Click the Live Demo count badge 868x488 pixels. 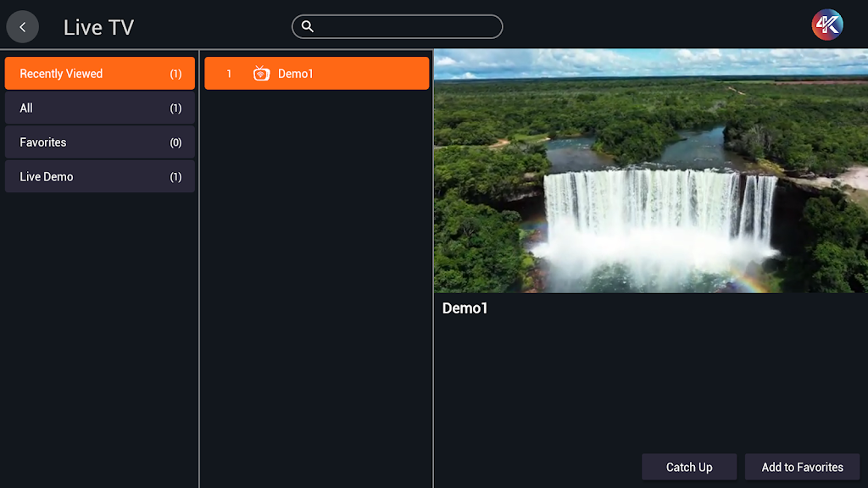175,177
